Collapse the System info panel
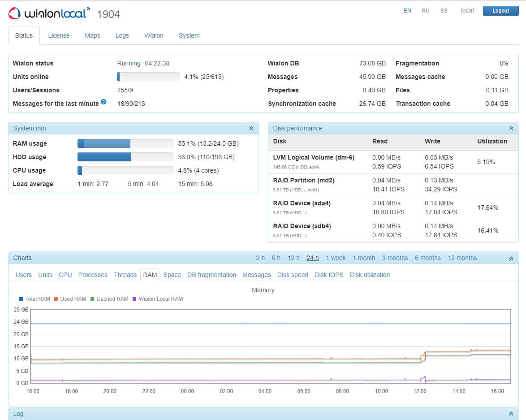The image size is (526, 420). pyautogui.click(x=251, y=128)
